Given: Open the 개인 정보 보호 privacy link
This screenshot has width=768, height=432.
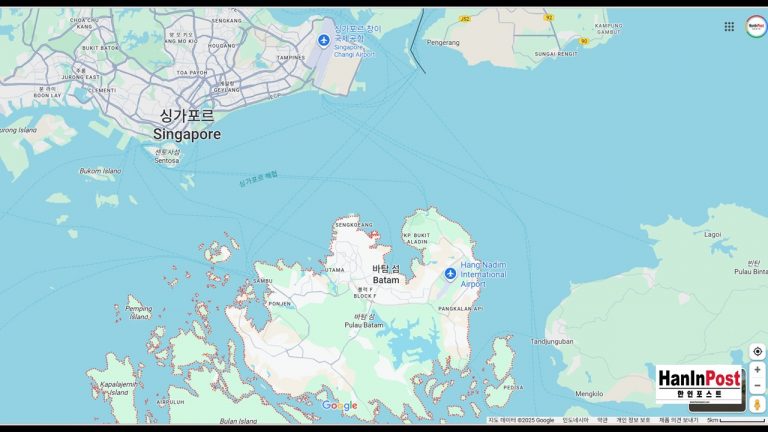Looking at the screenshot, I should [x=633, y=420].
